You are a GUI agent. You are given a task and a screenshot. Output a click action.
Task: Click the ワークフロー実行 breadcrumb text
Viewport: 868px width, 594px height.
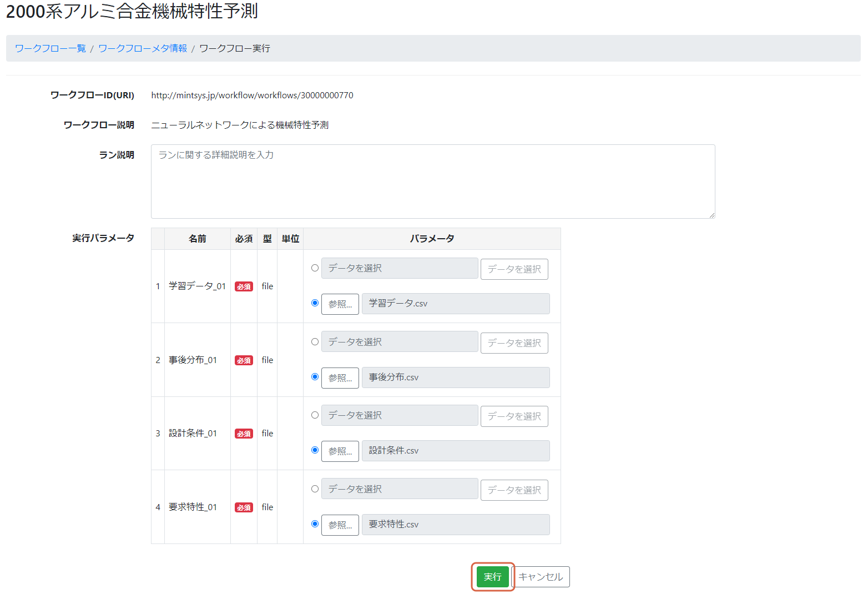tap(235, 48)
